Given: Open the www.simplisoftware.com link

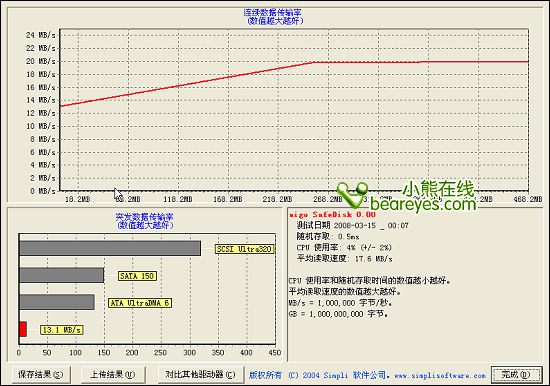Looking at the screenshot, I should click(x=440, y=375).
